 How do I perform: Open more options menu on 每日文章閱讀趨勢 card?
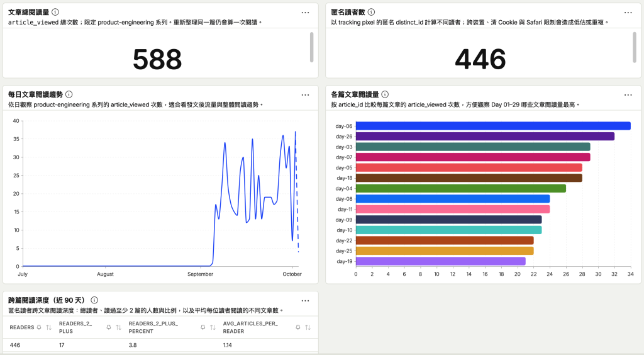[x=305, y=95]
